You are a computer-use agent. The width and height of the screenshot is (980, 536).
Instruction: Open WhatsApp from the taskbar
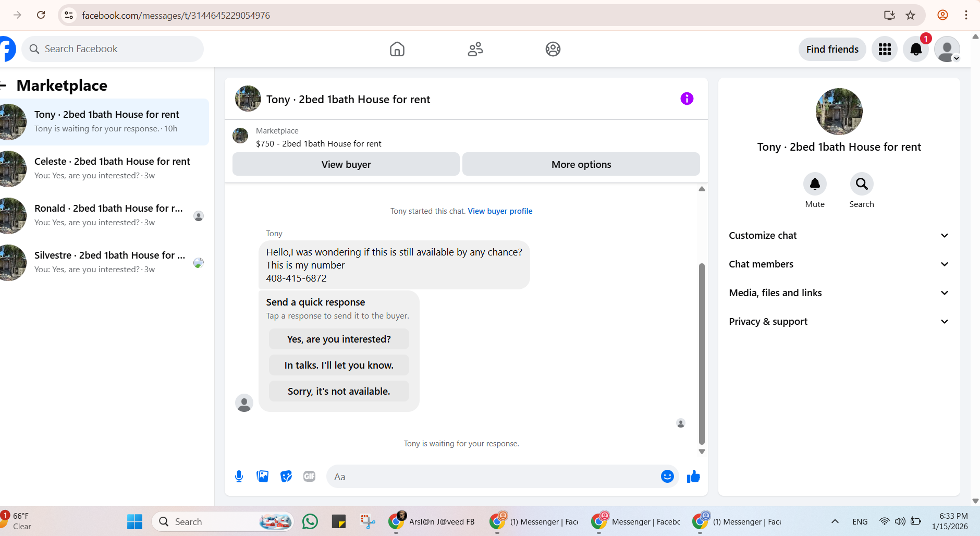pos(310,521)
